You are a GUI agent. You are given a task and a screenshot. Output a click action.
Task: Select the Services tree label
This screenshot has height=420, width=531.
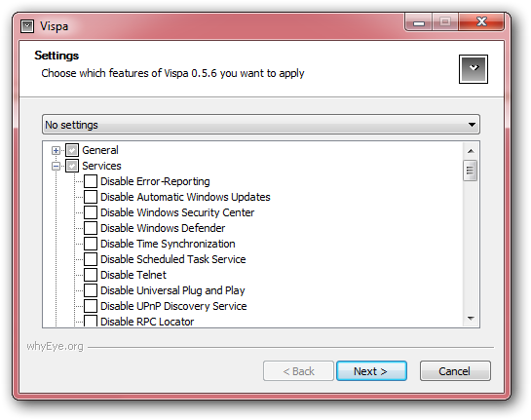point(101,166)
